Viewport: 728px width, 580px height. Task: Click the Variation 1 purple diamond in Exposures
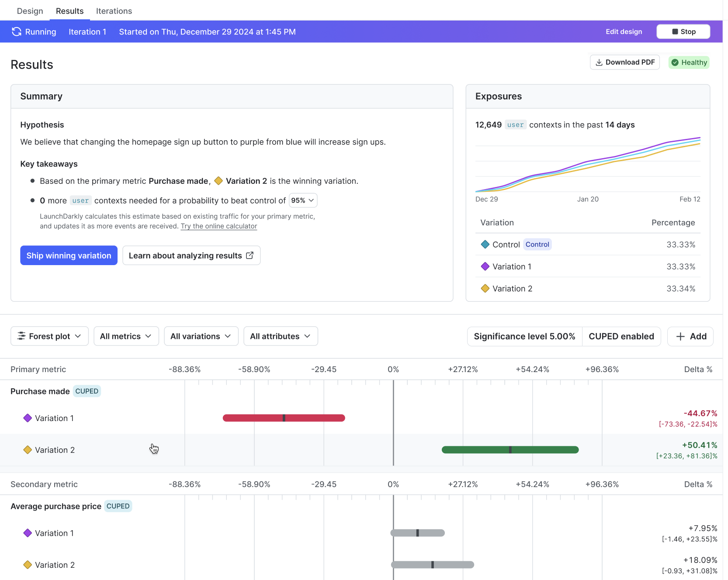[x=485, y=266]
